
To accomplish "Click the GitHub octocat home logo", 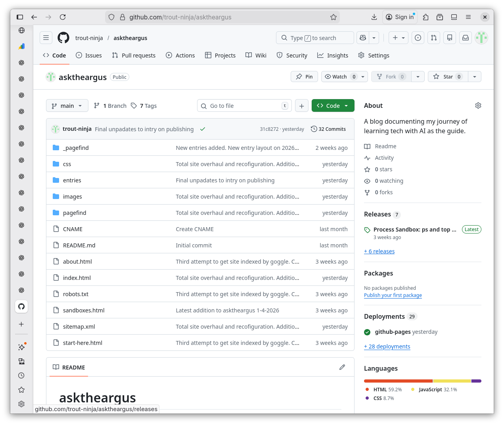I will 63,38.
